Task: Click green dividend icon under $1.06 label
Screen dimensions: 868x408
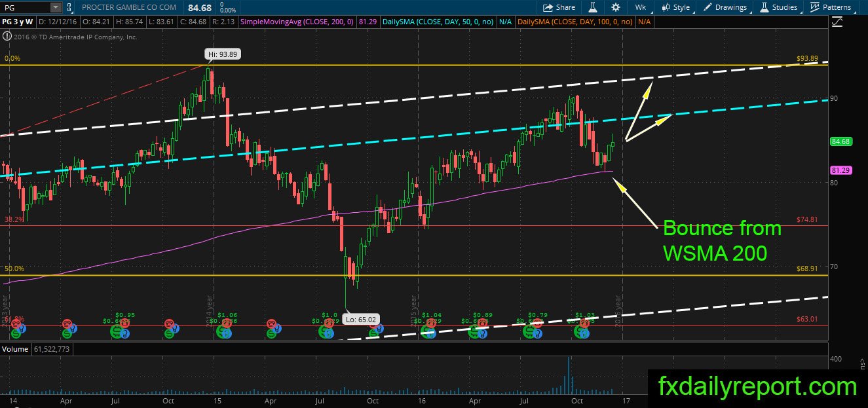Action: point(223,332)
